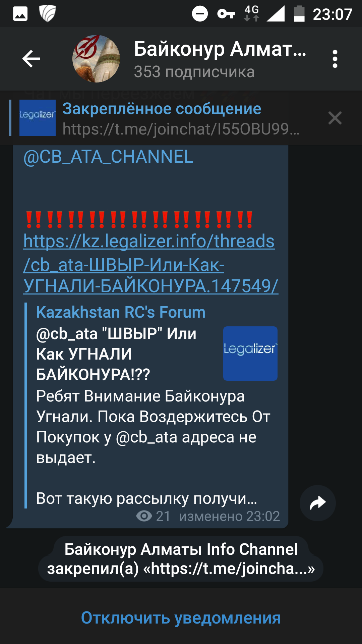The width and height of the screenshot is (362, 644).
Task: Open channel info via Байконур Алмат… title
Action: coord(220,49)
